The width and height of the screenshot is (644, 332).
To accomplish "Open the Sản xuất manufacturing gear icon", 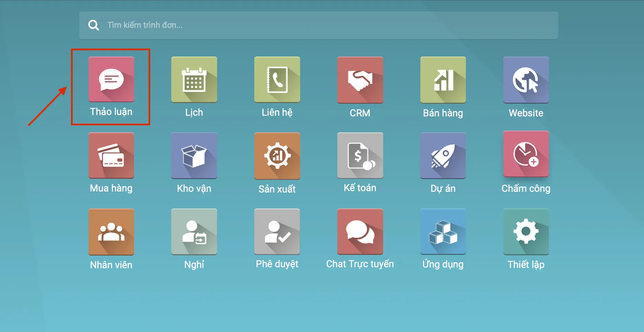I will point(277,156).
